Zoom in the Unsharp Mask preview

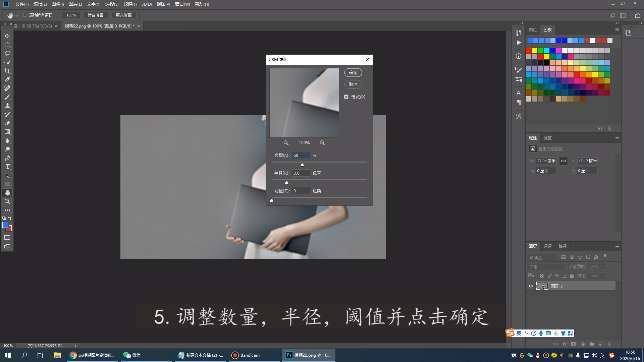[x=322, y=143]
